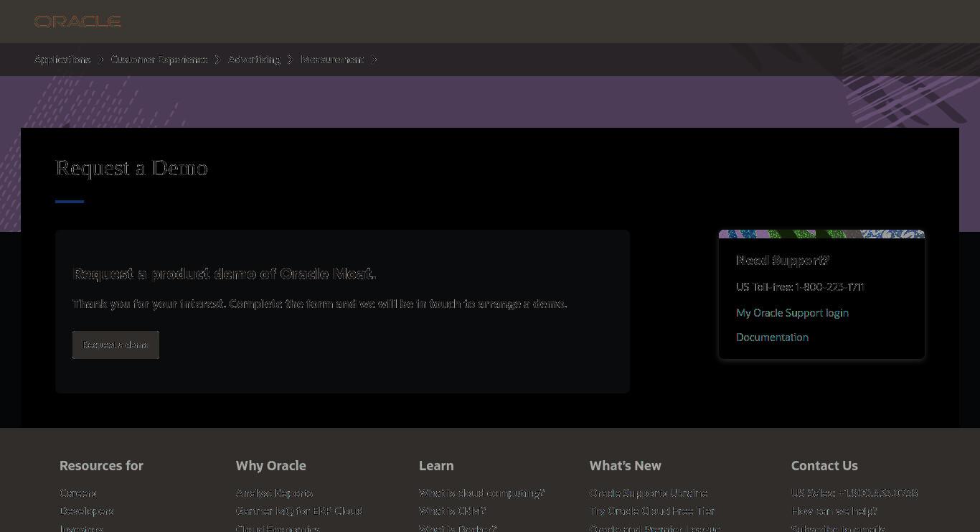Open the Documentation link

coord(772,337)
